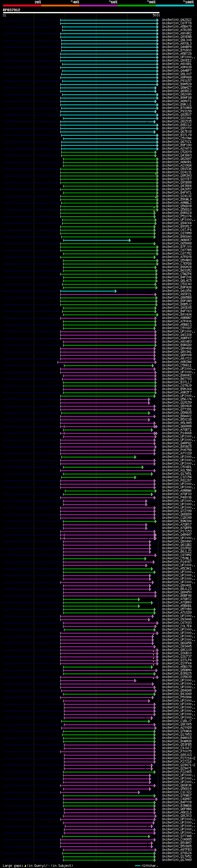Select hit label UniRef100_Q9XEN8
This screenshot has width=197, height=868.
[x=176, y=37]
